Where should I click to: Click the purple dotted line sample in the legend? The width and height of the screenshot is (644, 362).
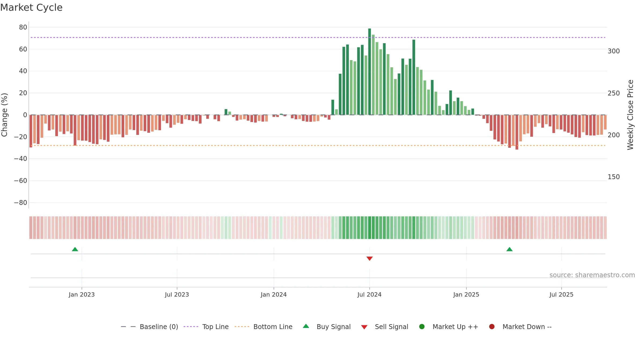pyautogui.click(x=191, y=327)
